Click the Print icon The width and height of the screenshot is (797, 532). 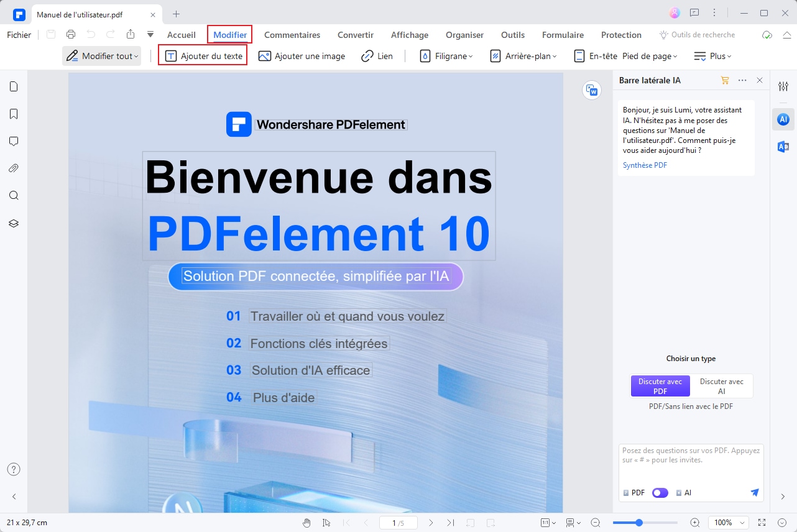click(x=71, y=35)
